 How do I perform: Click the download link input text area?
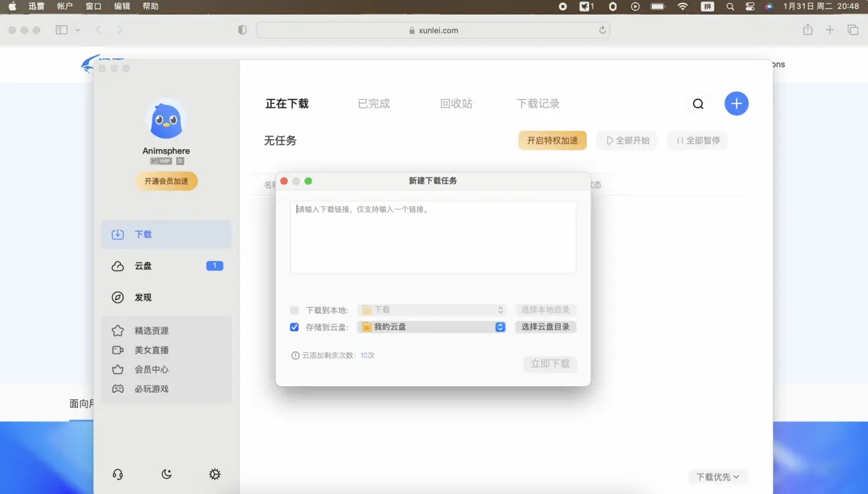tap(433, 237)
